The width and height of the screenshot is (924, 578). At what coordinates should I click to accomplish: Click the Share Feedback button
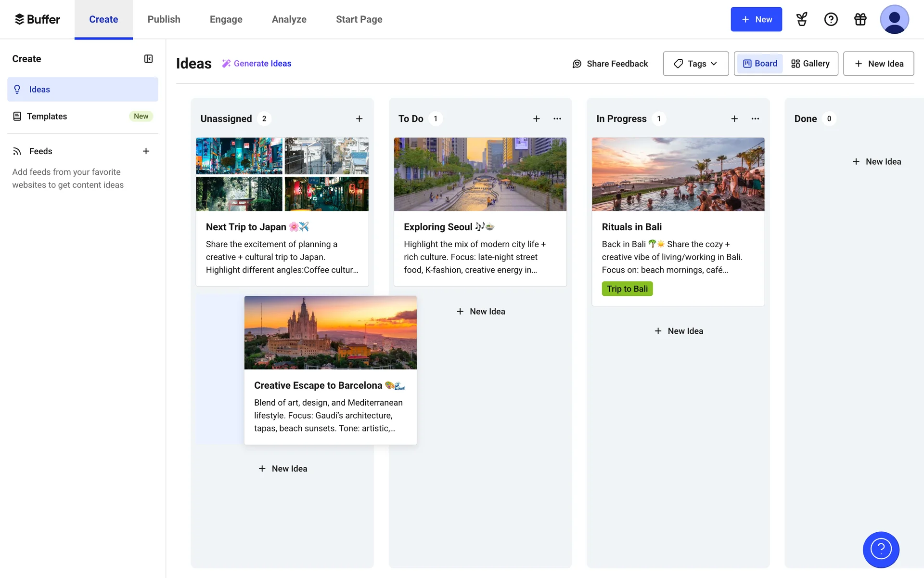pos(610,64)
